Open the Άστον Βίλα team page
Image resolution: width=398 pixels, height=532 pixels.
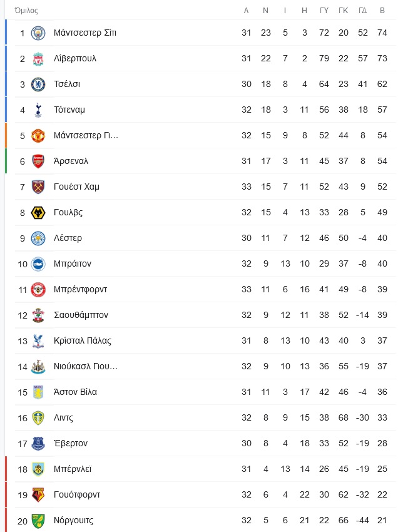click(75, 392)
